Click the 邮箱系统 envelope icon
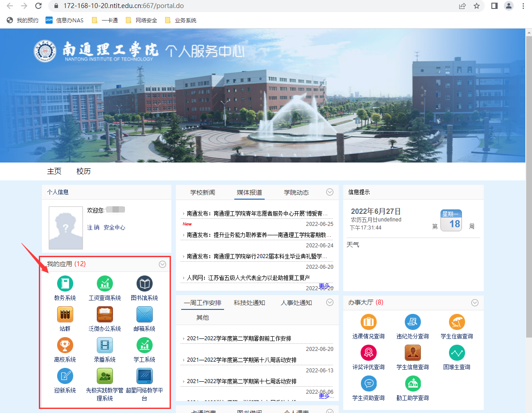This screenshot has height=413, width=532. point(144,315)
